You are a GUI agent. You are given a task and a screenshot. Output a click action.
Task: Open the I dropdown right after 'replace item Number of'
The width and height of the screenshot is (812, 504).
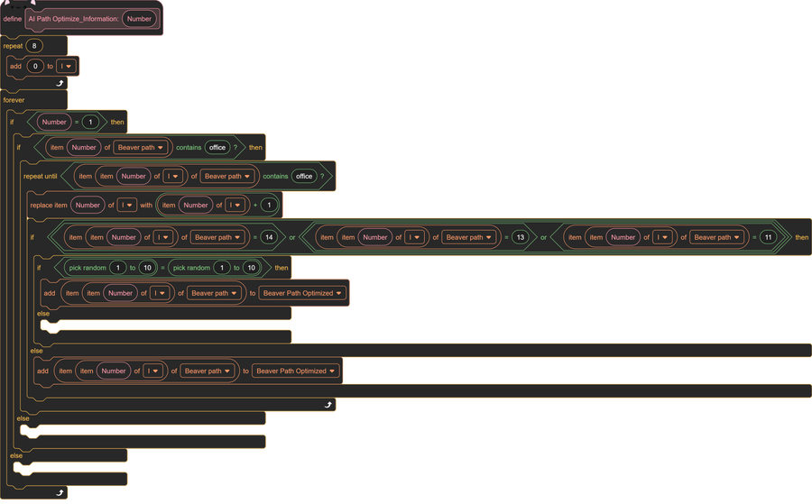click(x=127, y=205)
